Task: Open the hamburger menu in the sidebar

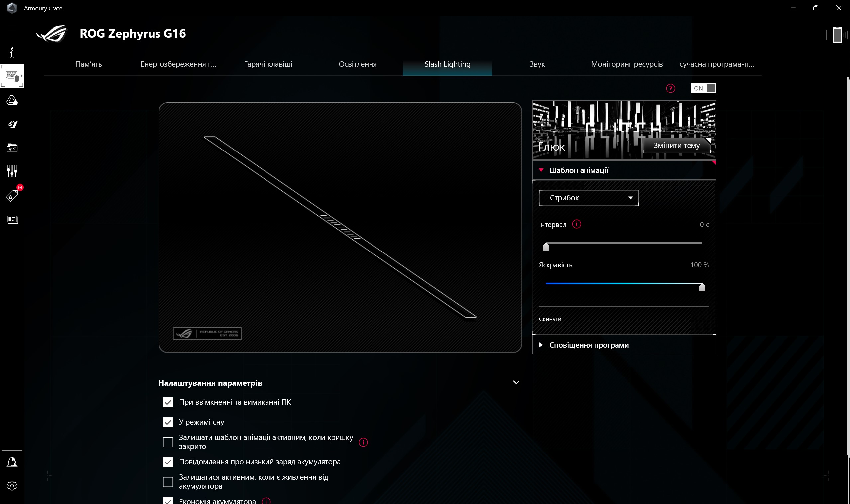Action: tap(12, 28)
